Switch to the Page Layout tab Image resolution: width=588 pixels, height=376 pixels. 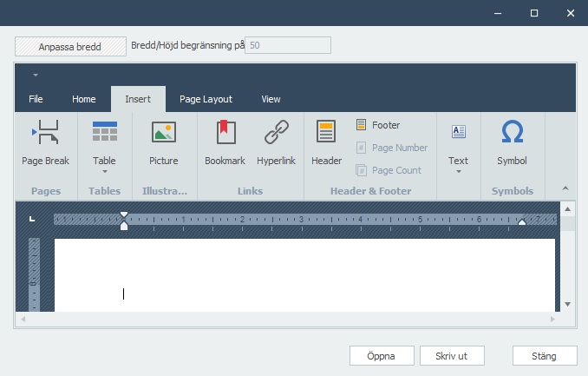206,99
